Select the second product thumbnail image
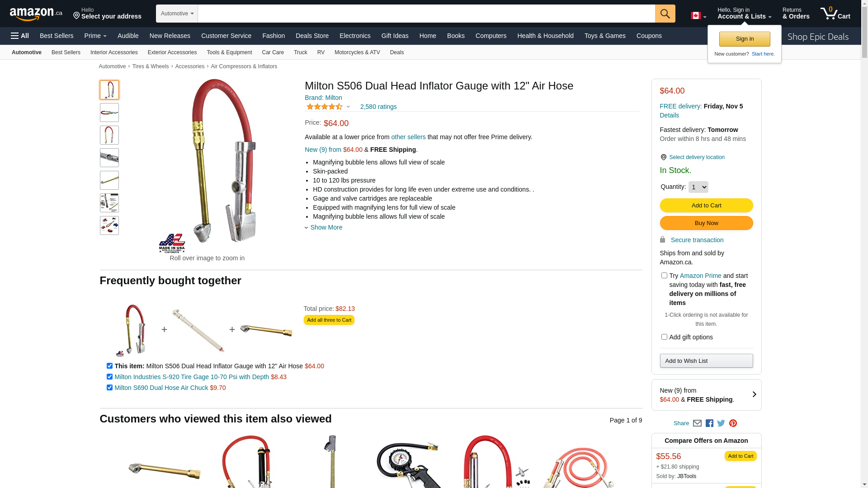The height and width of the screenshot is (488, 868). coord(109,113)
